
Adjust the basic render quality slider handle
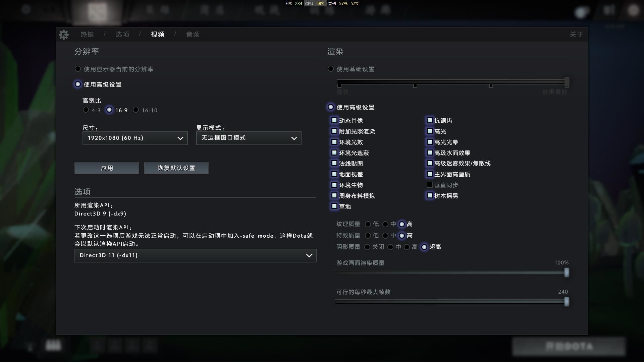click(x=567, y=82)
